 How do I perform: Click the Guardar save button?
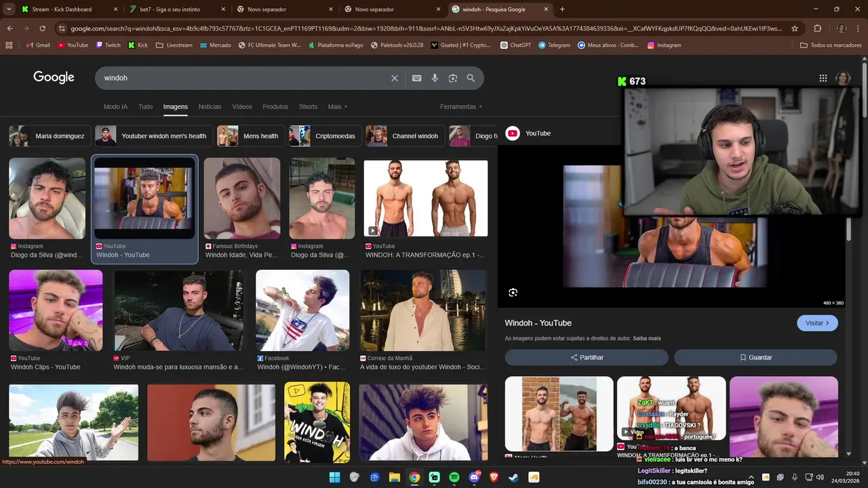[755, 357]
